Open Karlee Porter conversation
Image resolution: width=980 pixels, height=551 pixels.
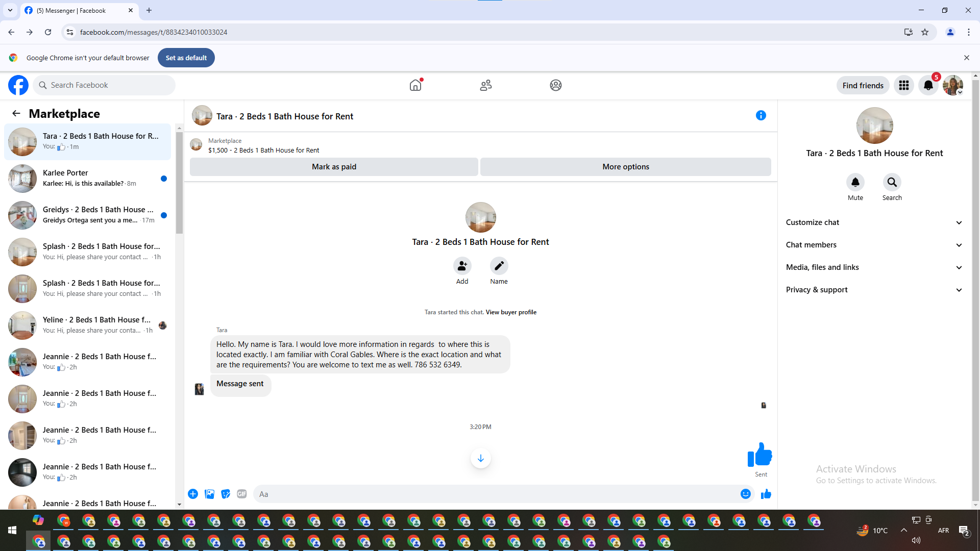[x=88, y=179]
